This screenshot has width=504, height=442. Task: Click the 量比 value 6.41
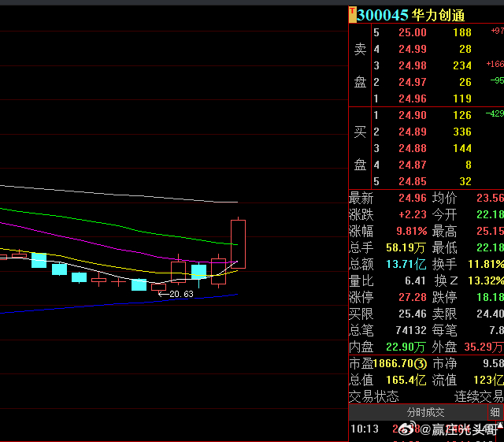point(415,280)
